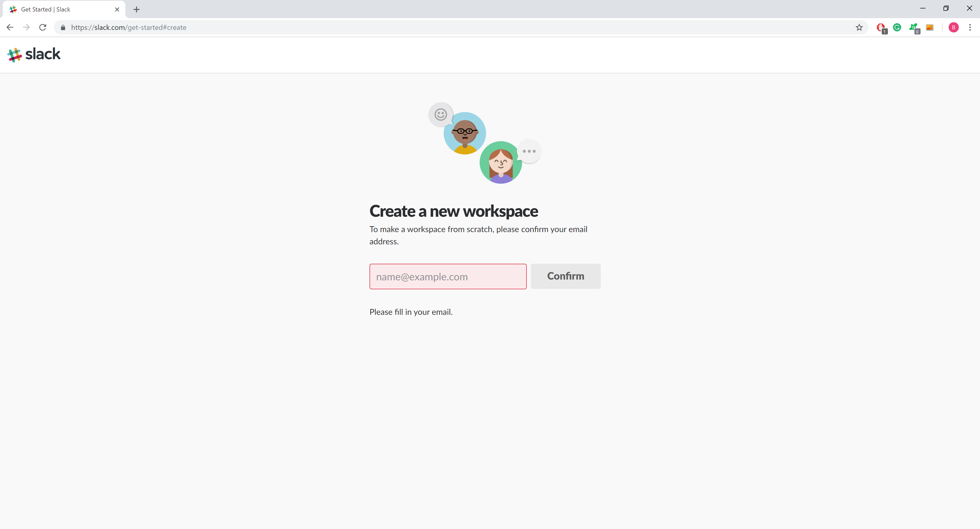Image resolution: width=980 pixels, height=529 pixels.
Task: Open a new browser tab
Action: pyautogui.click(x=137, y=9)
